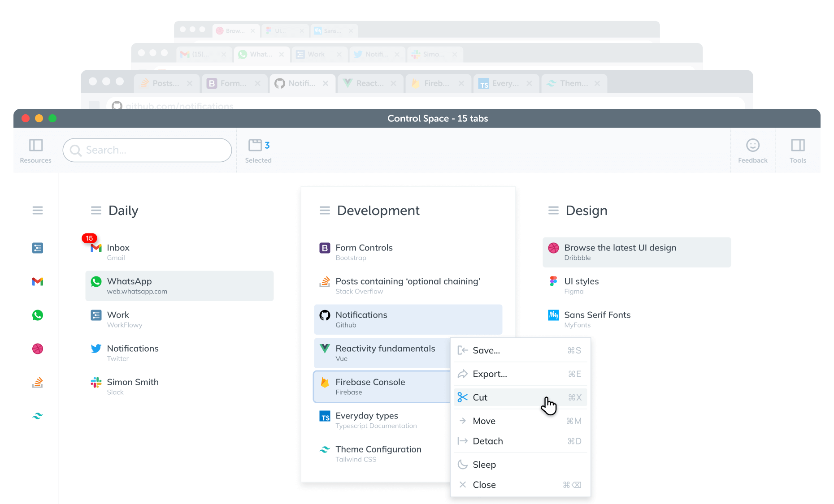Click the Twitter bird icon in Daily
Image resolution: width=834 pixels, height=504 pixels.
tap(96, 349)
